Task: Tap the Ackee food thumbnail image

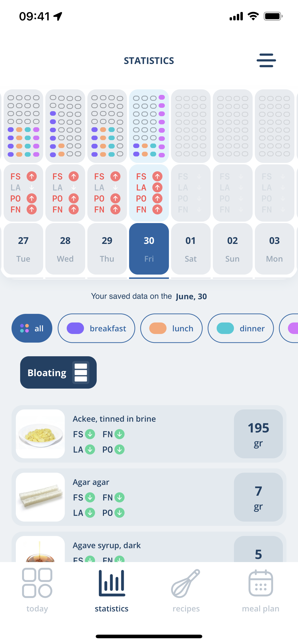Action: tap(40, 434)
